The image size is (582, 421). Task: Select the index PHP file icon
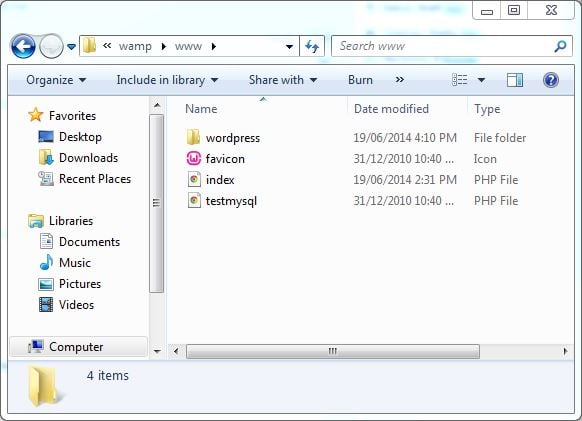pyautogui.click(x=194, y=180)
